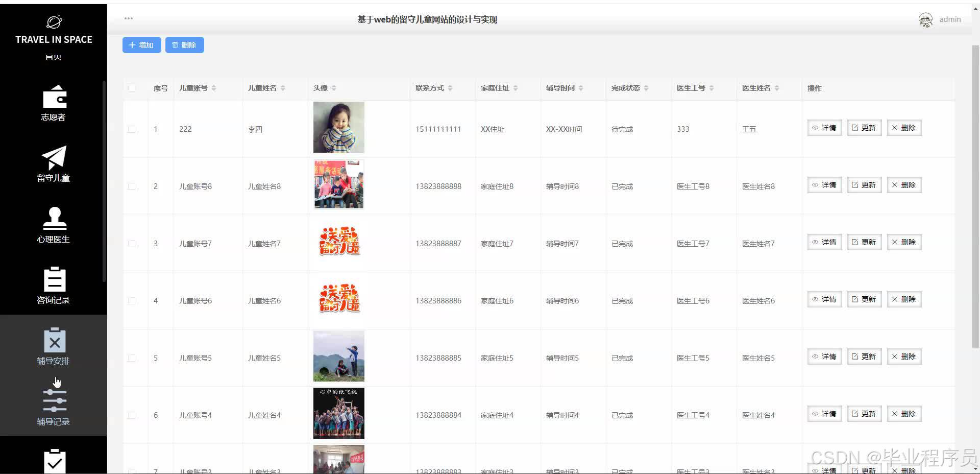Sort by 儿童姓名 column arrows
980x474 pixels.
coord(283,88)
